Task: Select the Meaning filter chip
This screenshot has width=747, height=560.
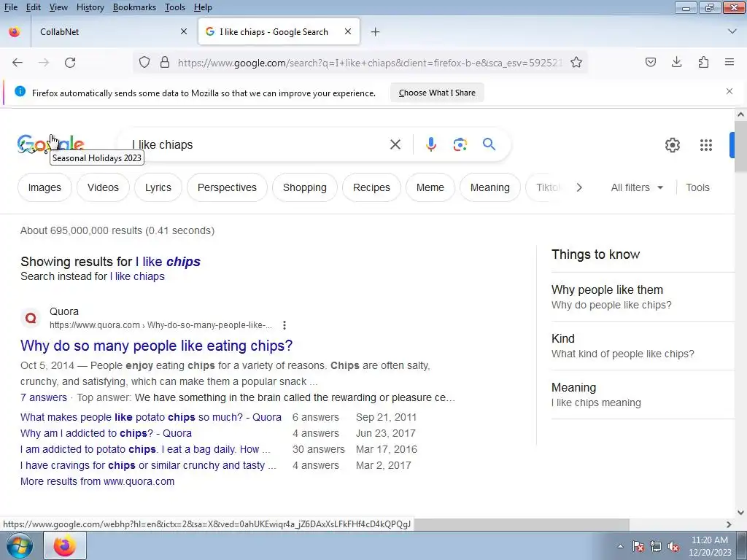Action: [490, 187]
